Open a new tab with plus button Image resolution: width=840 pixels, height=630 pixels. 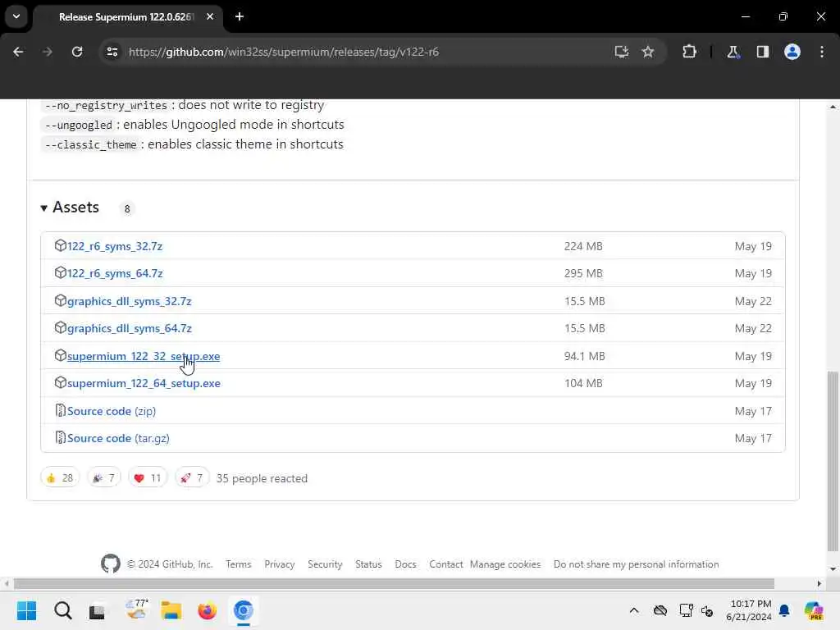(x=240, y=16)
